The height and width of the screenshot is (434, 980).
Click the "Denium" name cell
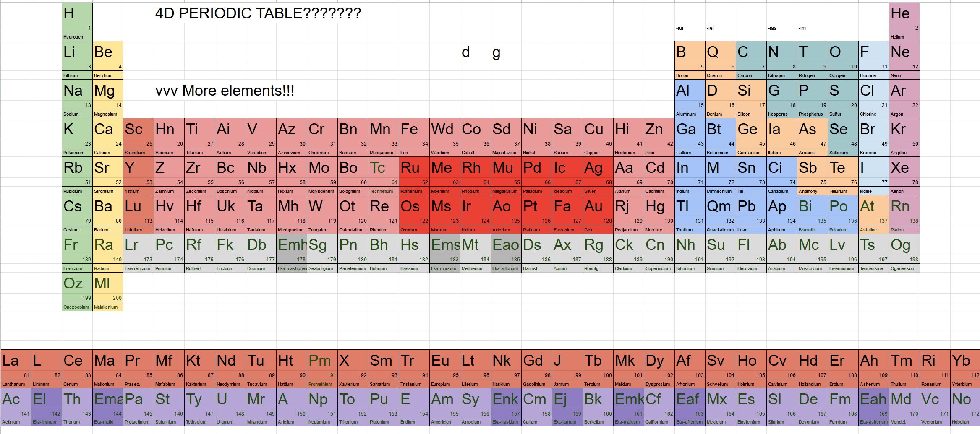click(x=721, y=114)
